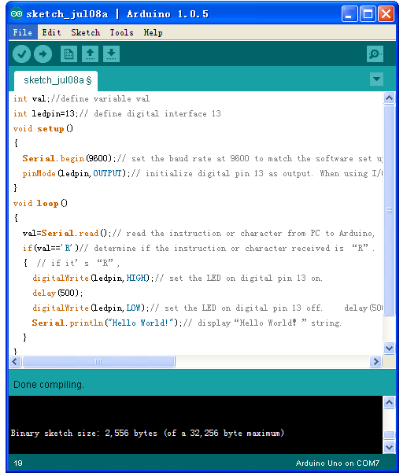The height and width of the screenshot is (476, 403).
Task: Open the Edit menu
Action: (x=51, y=33)
